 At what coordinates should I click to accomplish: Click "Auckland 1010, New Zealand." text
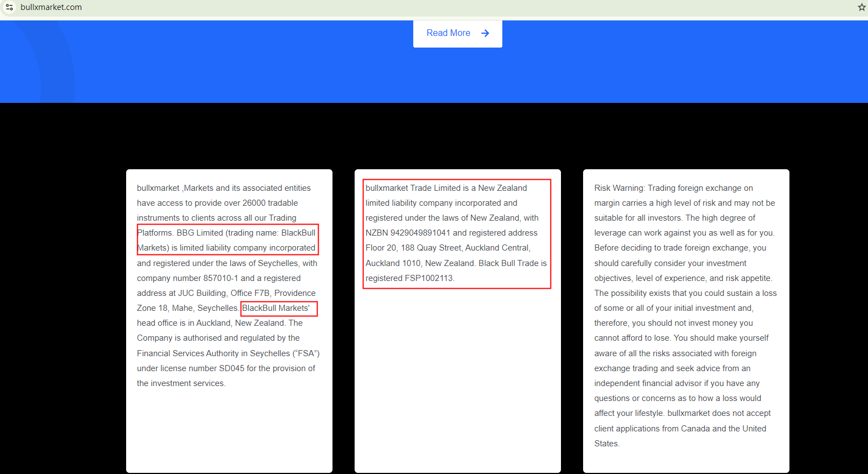(x=420, y=263)
